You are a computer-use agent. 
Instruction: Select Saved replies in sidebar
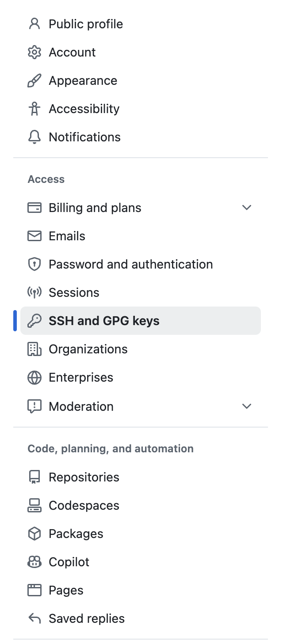point(87,618)
